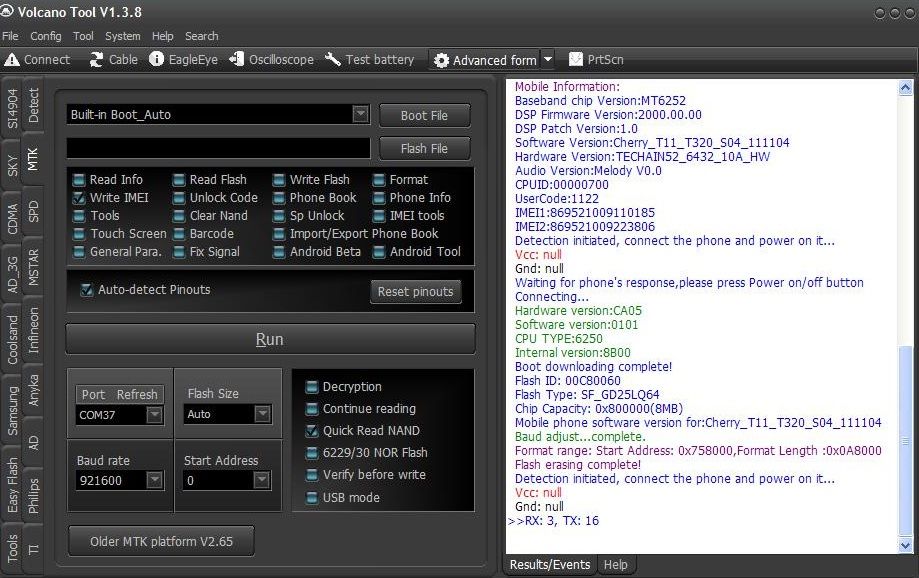Switch to the Help tab in results panel
Viewport: 919px width, 578px height.
click(616, 565)
